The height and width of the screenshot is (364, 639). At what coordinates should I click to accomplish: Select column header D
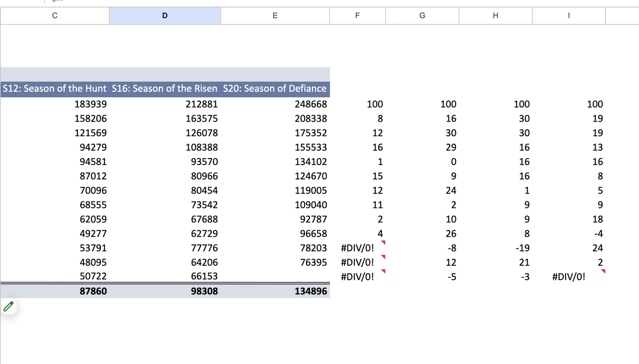pyautogui.click(x=165, y=15)
